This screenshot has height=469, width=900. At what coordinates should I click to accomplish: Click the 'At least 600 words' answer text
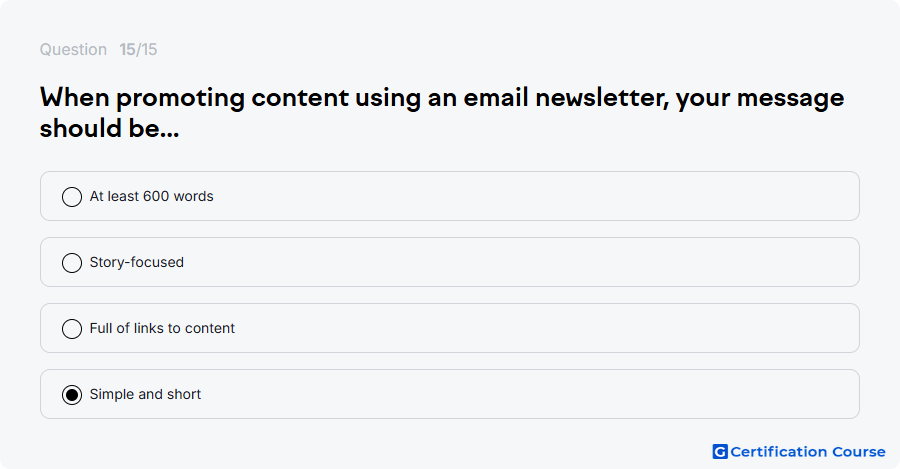tap(152, 196)
